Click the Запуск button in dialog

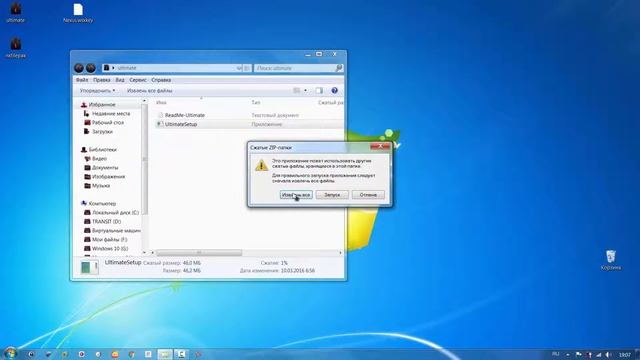pos(332,195)
